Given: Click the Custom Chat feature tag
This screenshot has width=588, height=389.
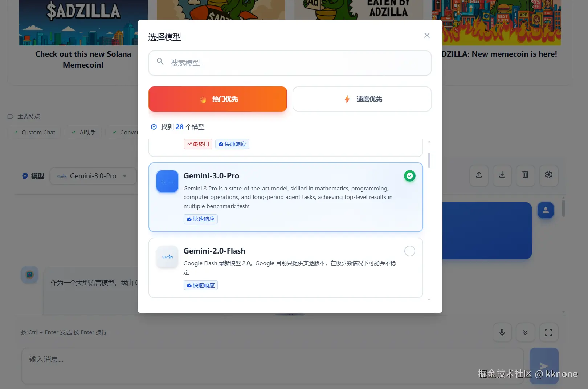Looking at the screenshot, I should click(x=34, y=133).
